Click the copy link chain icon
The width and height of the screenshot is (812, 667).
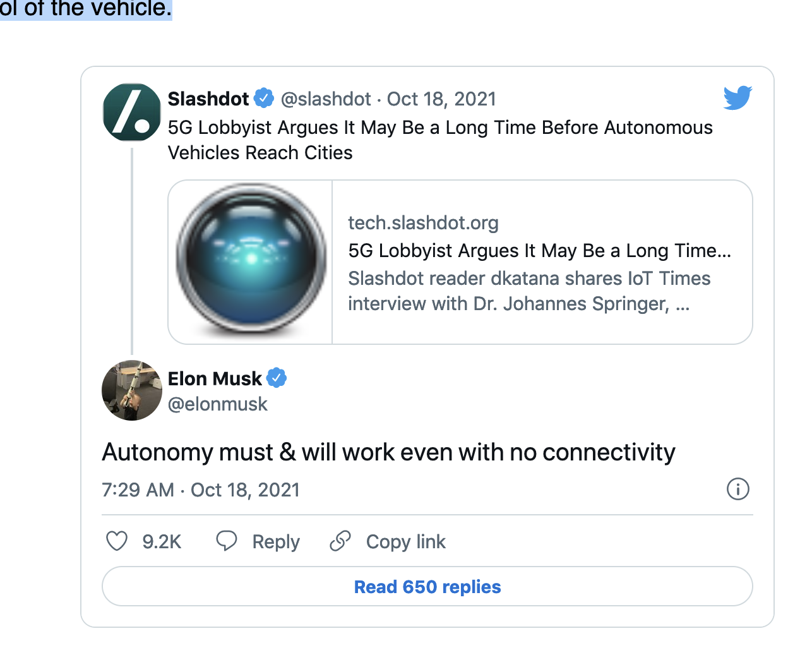(340, 541)
